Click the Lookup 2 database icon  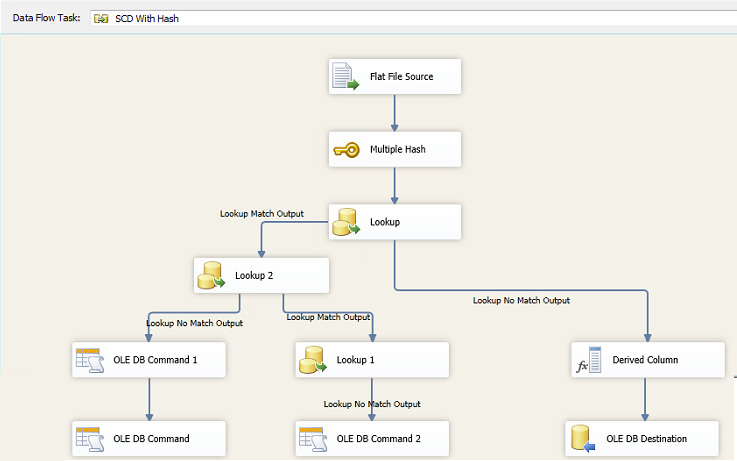coord(212,275)
